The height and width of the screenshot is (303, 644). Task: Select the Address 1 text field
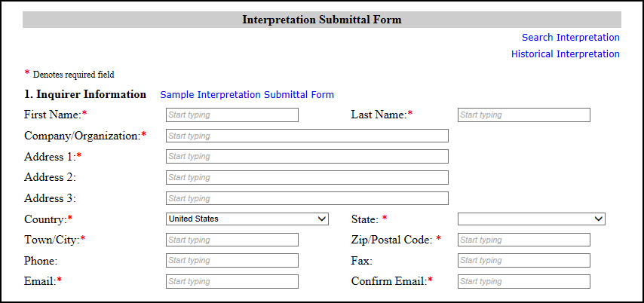(x=306, y=157)
